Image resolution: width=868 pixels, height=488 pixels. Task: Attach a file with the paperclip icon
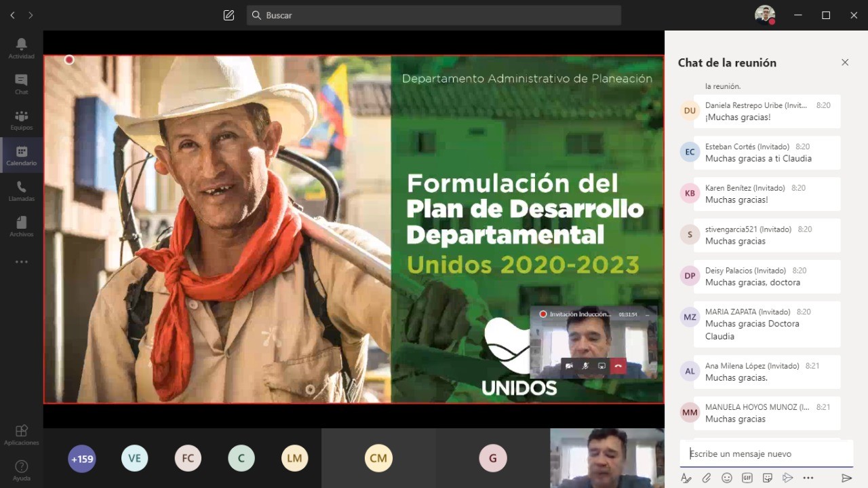(x=707, y=478)
